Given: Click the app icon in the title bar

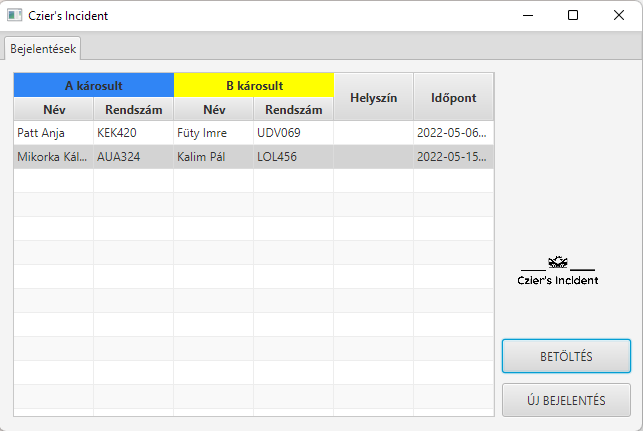Looking at the screenshot, I should click(x=14, y=15).
